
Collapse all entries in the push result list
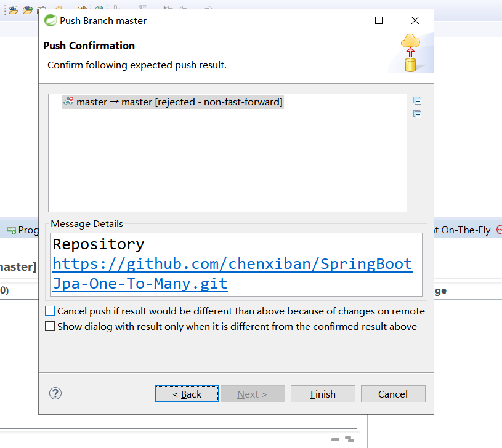(418, 100)
